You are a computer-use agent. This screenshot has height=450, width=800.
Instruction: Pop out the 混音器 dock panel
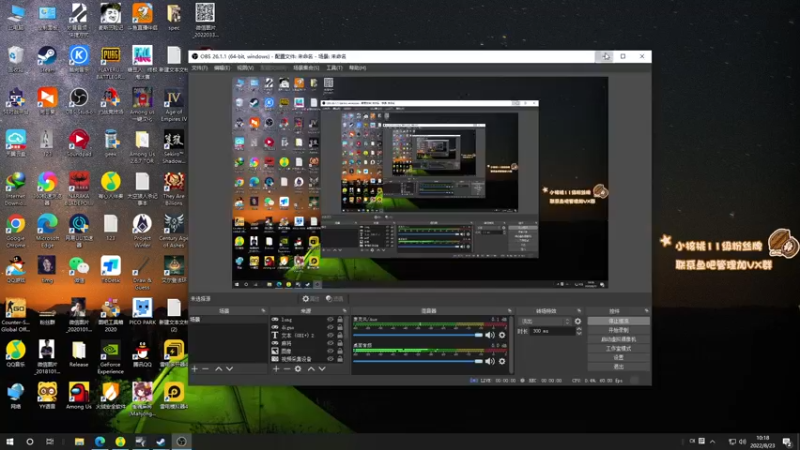pyautogui.click(x=509, y=311)
